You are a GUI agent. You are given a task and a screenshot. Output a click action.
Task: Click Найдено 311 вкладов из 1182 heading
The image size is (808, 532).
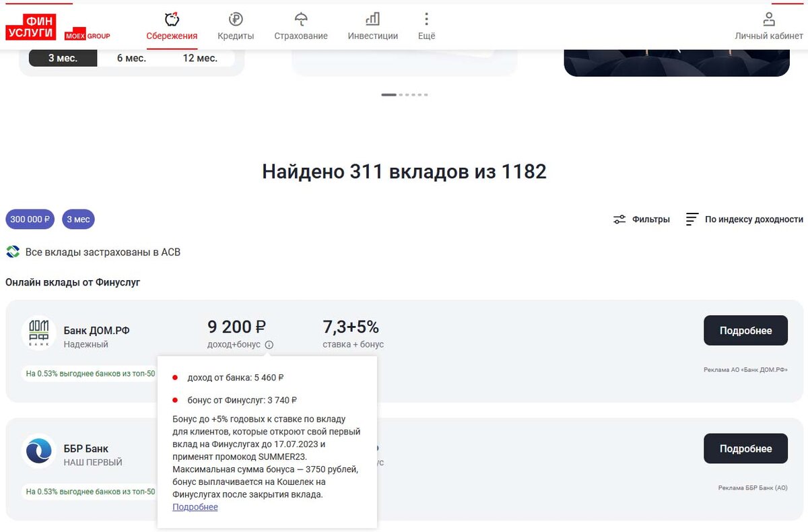coord(404,172)
